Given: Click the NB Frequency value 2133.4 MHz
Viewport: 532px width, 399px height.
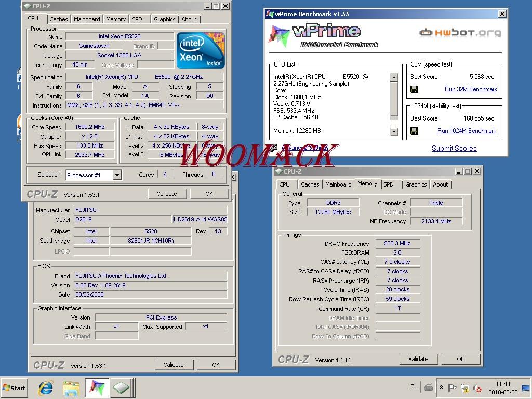Looking at the screenshot, I should (436, 221).
